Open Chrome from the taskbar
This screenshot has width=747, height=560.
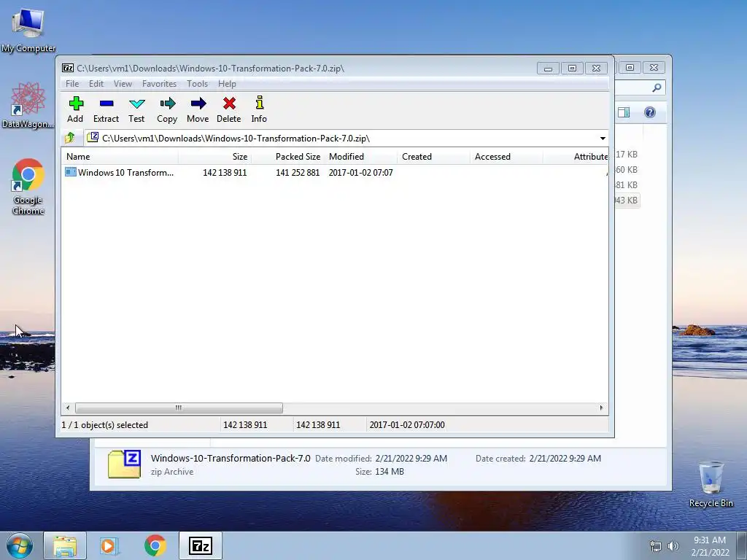pyautogui.click(x=155, y=545)
